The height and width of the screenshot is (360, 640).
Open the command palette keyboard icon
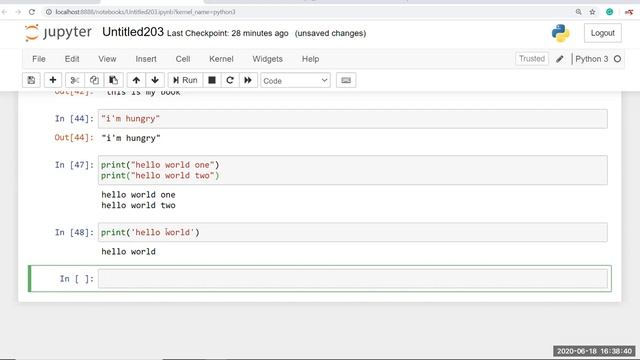346,80
